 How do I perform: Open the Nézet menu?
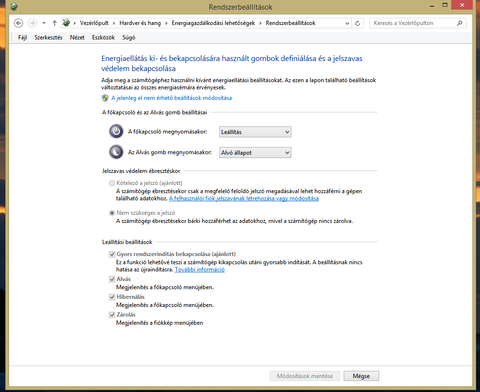pos(77,37)
